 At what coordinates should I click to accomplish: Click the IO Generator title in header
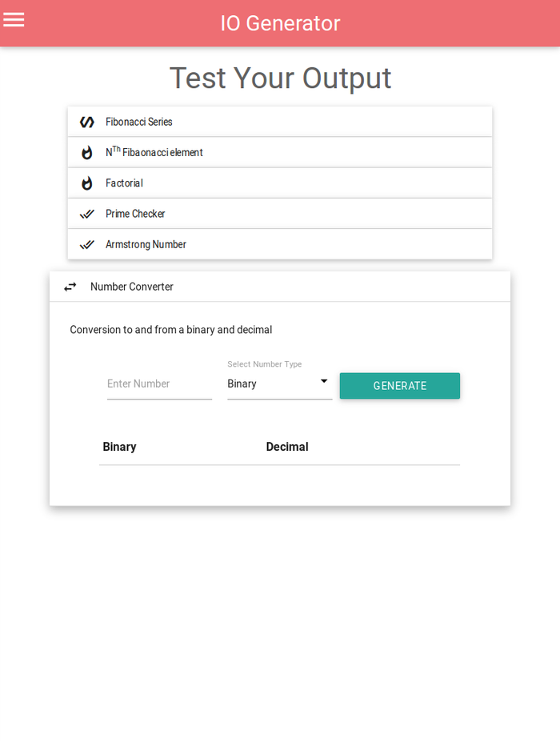click(280, 23)
